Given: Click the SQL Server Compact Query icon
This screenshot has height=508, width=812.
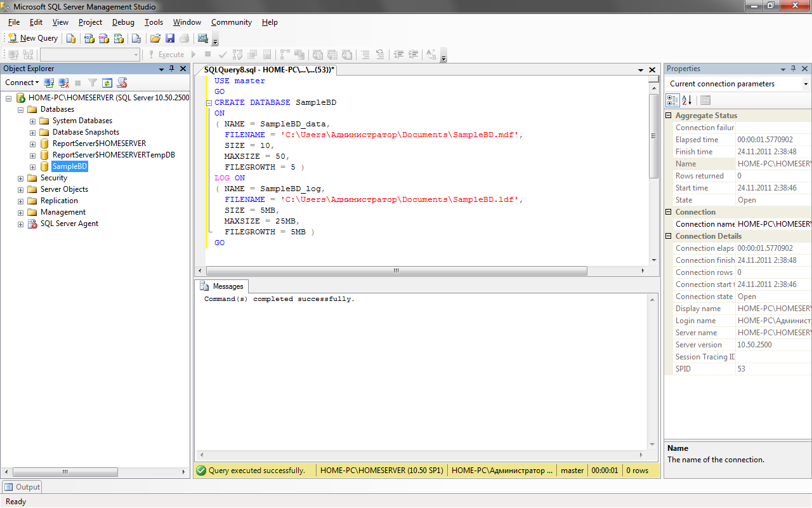Looking at the screenshot, I should click(x=136, y=38).
